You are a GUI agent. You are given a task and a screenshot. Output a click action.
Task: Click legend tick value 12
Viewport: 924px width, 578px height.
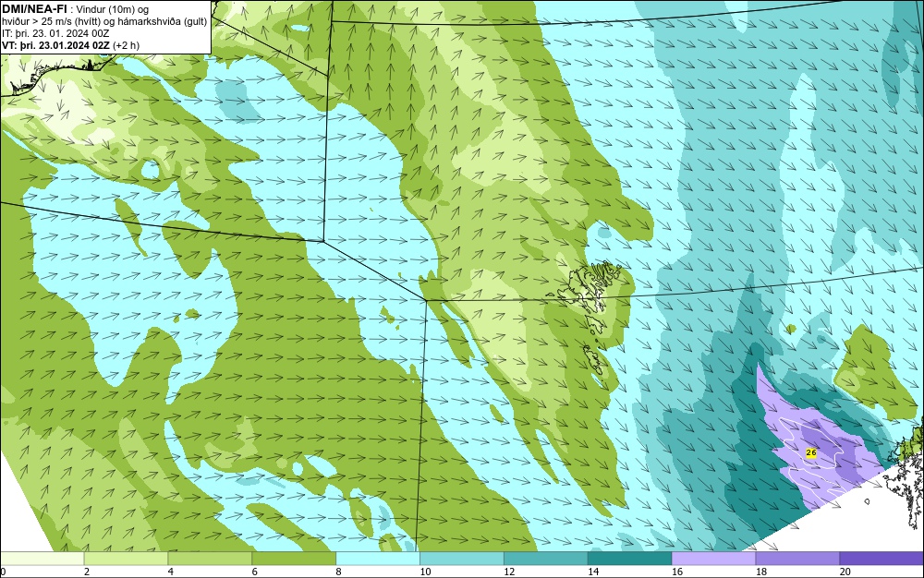pyautogui.click(x=509, y=572)
